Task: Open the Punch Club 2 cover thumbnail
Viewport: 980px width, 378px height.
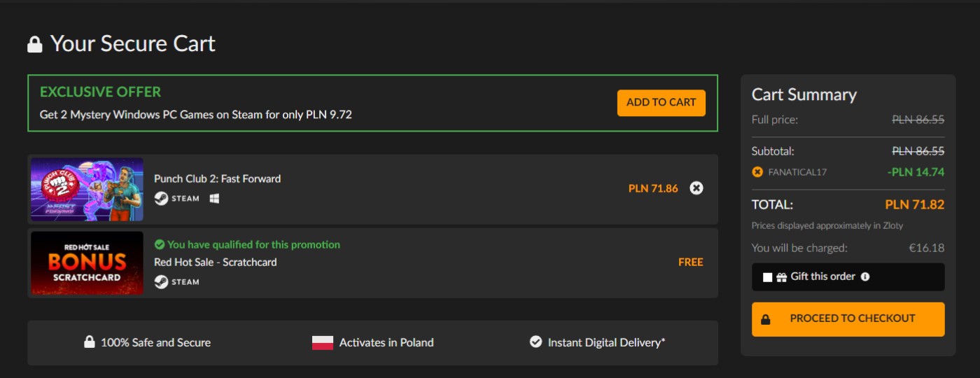Action: (x=87, y=189)
